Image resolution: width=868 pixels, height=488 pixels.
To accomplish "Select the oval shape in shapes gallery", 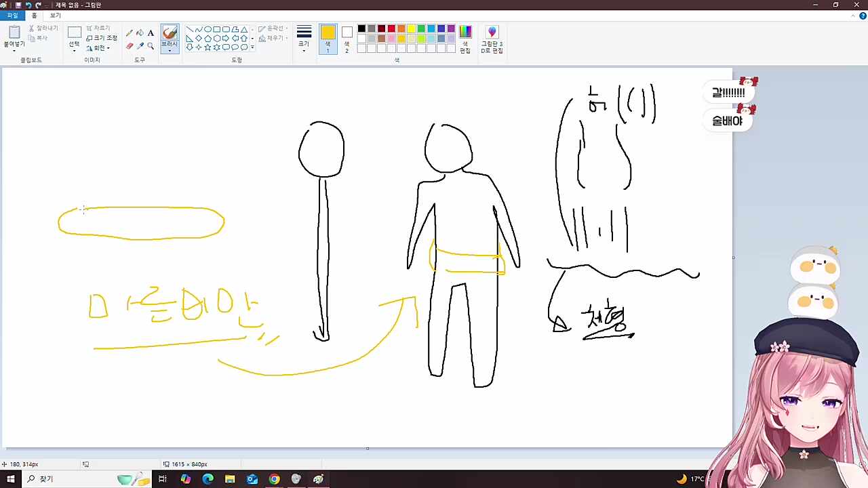I will (208, 29).
